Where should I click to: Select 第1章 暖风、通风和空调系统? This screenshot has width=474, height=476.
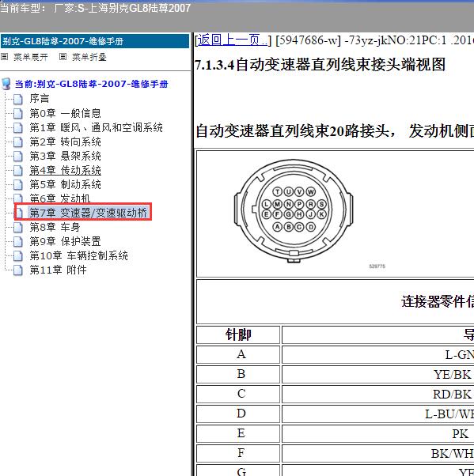coord(96,127)
